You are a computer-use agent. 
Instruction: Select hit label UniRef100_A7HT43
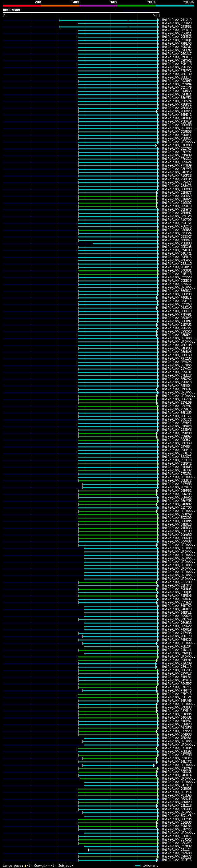176,694
